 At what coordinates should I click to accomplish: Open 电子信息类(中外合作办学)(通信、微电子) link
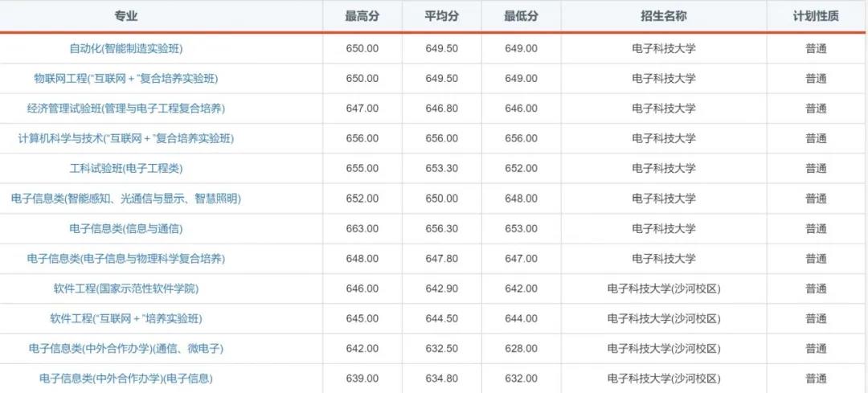click(126, 348)
